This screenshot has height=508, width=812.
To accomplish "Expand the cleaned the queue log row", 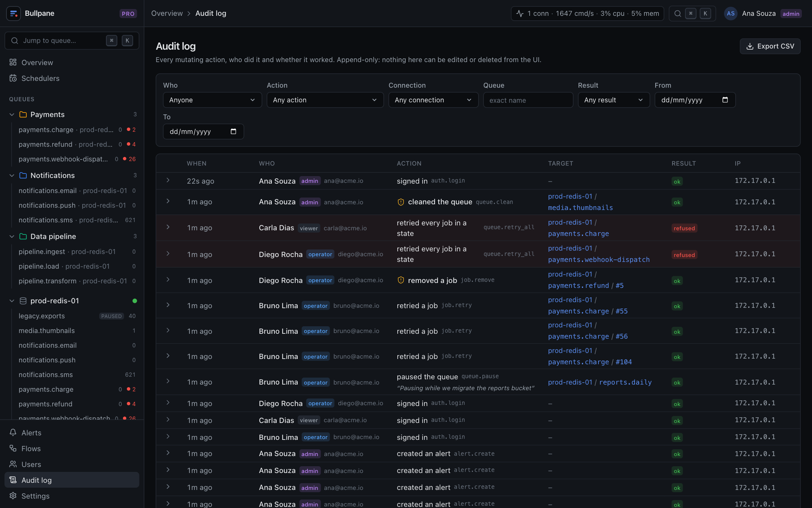I will [168, 201].
